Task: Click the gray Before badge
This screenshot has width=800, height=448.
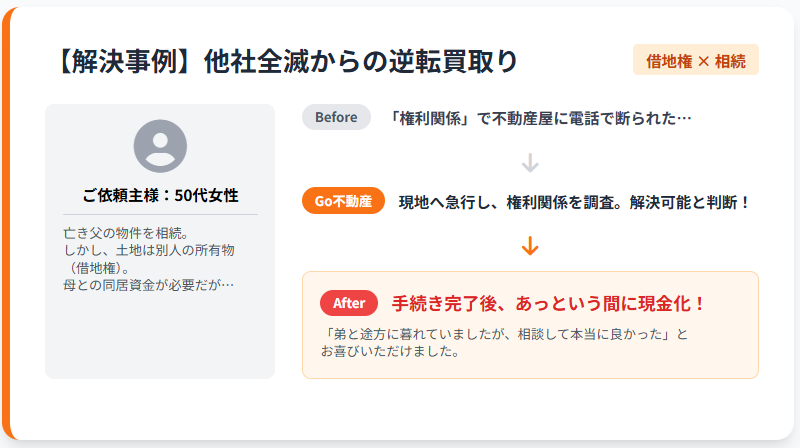Action: click(x=336, y=117)
